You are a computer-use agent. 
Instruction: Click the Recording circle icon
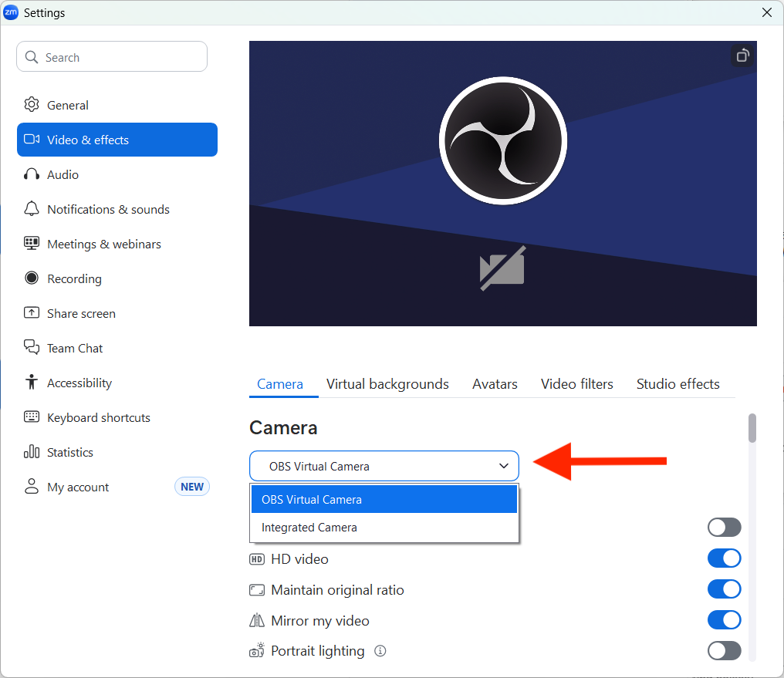(32, 278)
